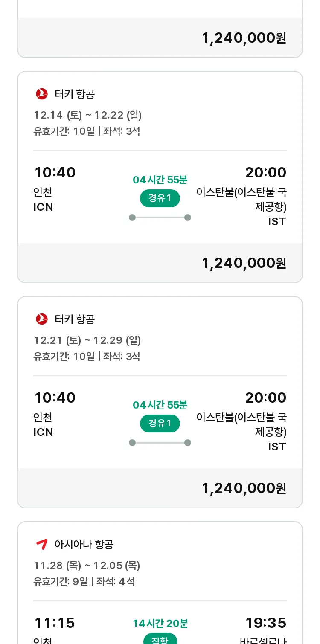Click route line under 12.14 flight duration
The image size is (320, 644).
[160, 218]
